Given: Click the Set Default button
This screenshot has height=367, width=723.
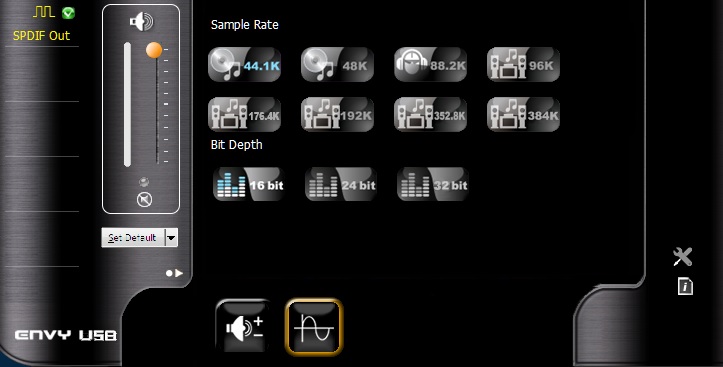Looking at the screenshot, I should (133, 238).
